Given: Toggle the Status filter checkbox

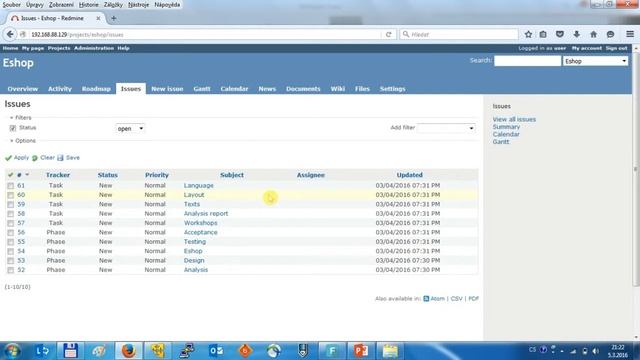Looking at the screenshot, I should 13,128.
